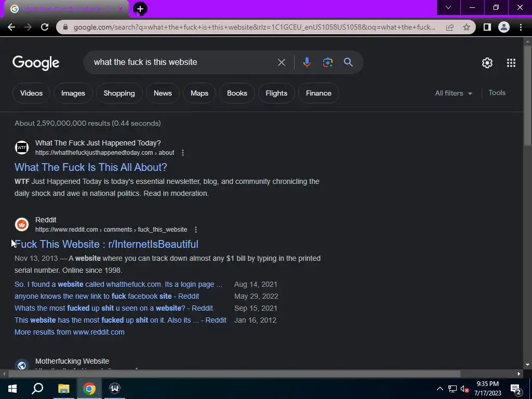
Task: Open 'Whats the most fucked up' Reddit link
Action: [x=114, y=308]
